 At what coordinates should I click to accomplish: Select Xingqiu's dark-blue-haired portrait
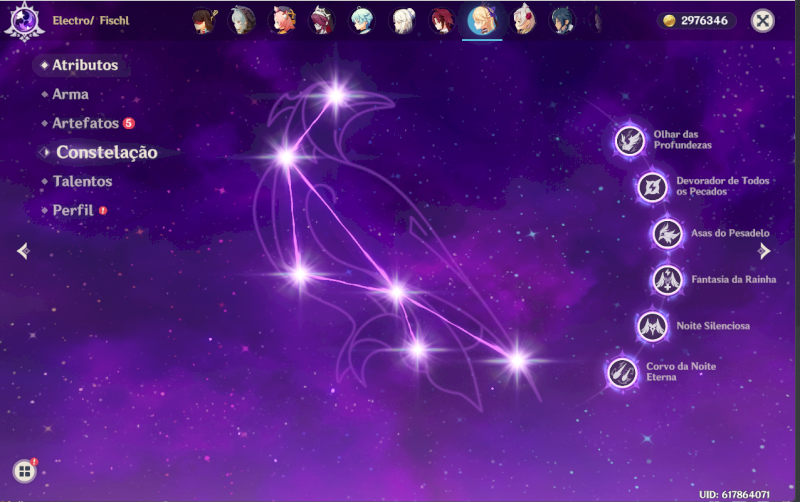562,20
